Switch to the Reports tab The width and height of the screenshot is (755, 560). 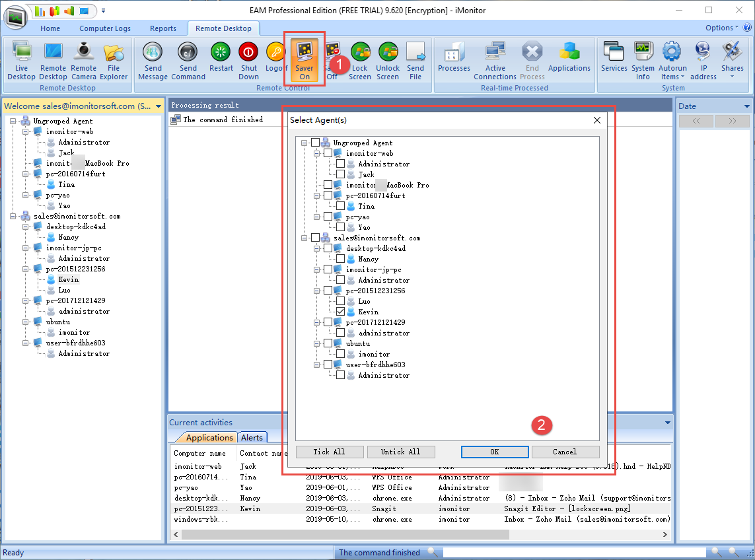[x=163, y=28]
